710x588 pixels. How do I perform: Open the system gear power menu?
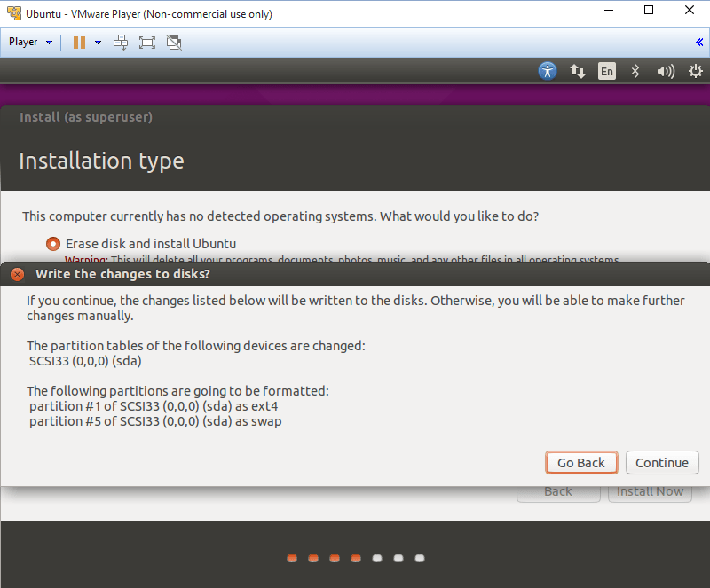[694, 71]
